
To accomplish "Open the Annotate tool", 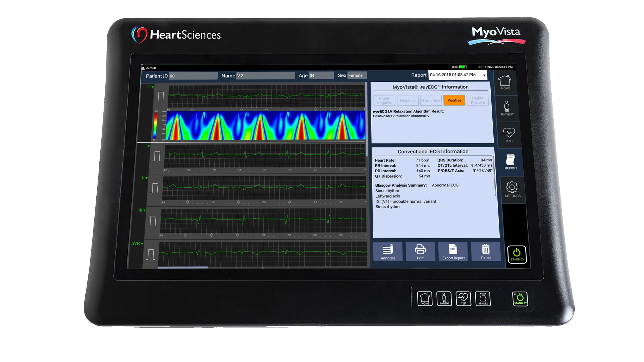I will coord(388,251).
